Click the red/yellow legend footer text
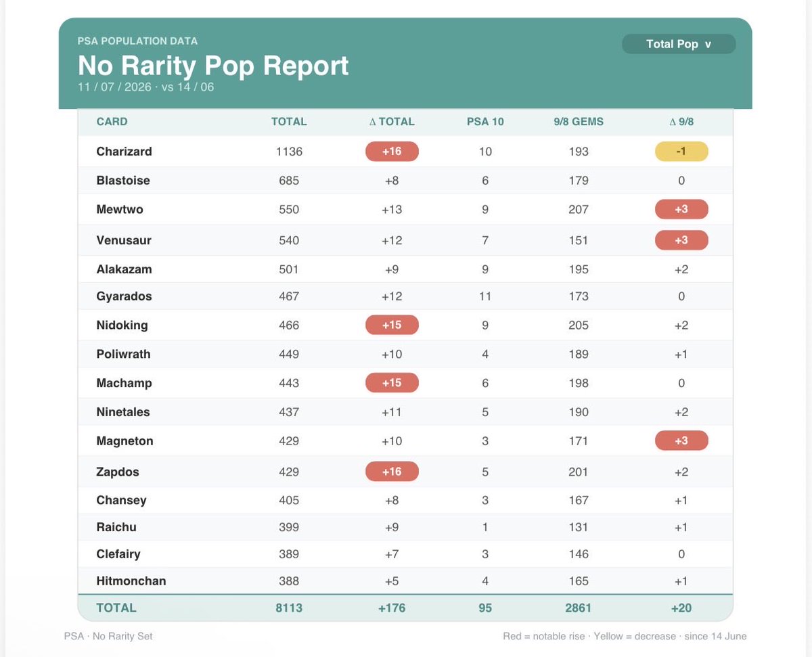Image resolution: width=812 pixels, height=657 pixels. (x=625, y=636)
